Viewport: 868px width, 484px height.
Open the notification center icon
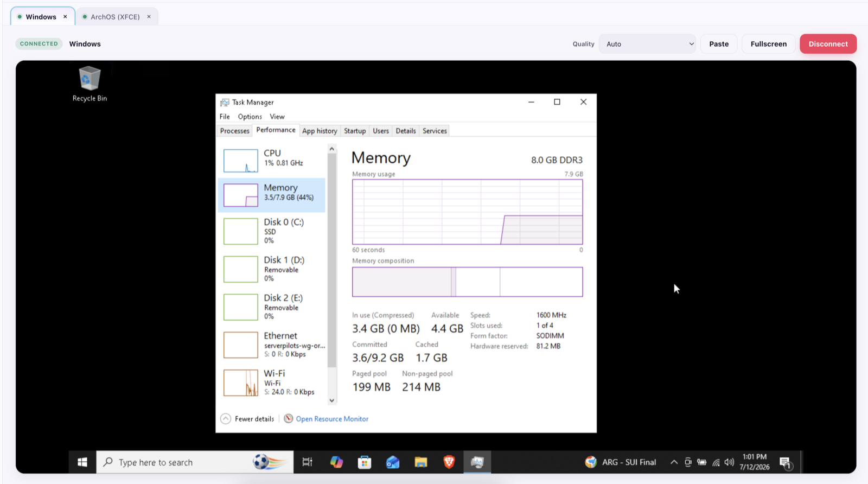click(785, 463)
